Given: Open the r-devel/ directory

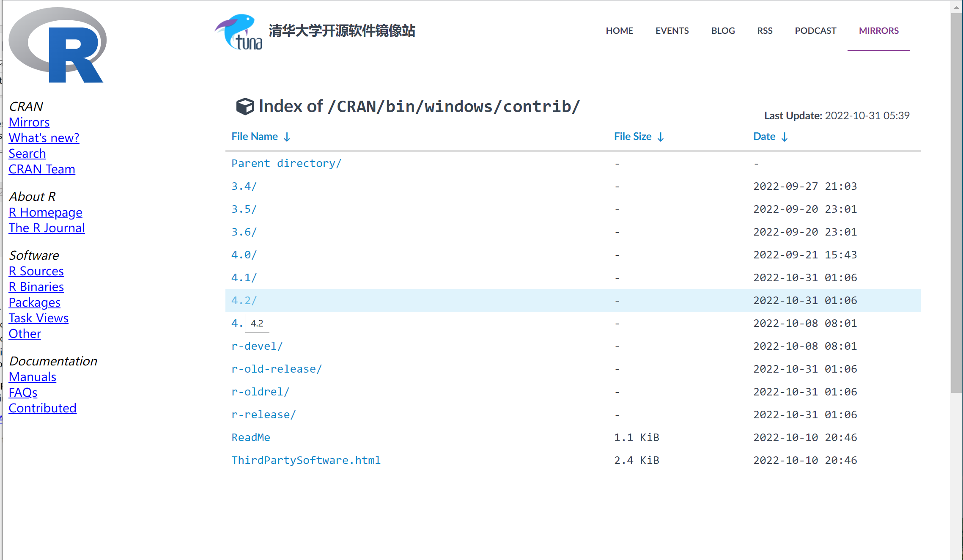Looking at the screenshot, I should 257,346.
